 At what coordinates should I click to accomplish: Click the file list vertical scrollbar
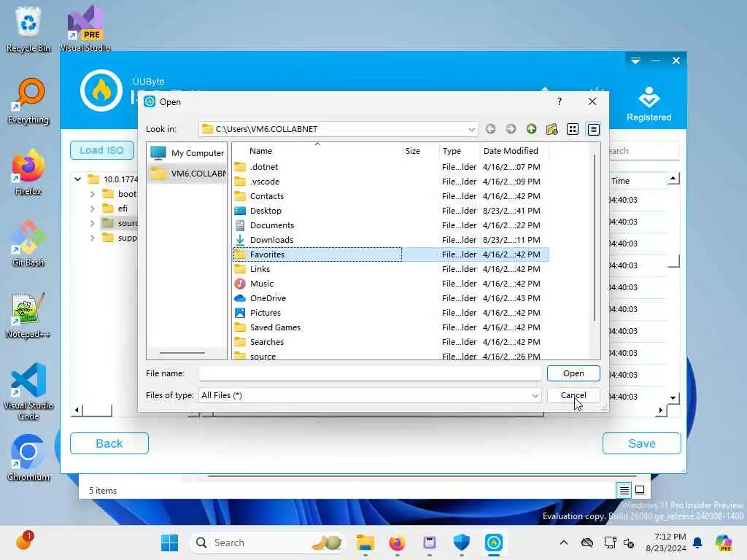(x=594, y=238)
